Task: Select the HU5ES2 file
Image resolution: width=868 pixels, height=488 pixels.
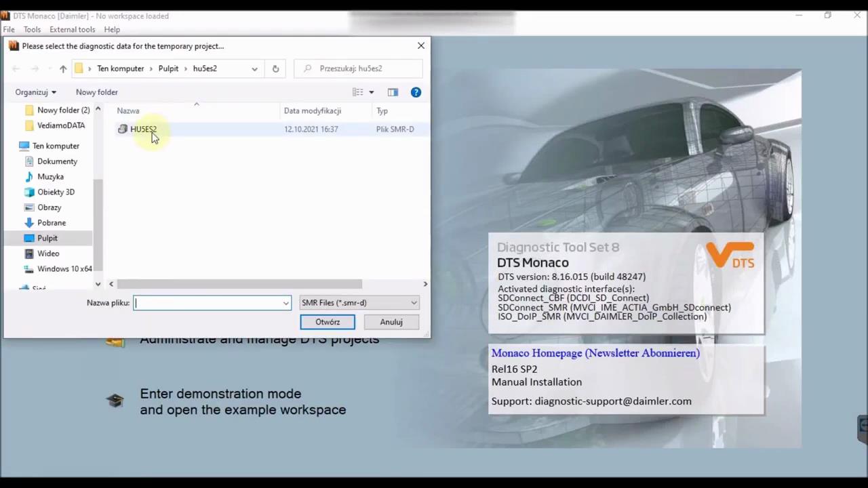Action: click(x=142, y=129)
